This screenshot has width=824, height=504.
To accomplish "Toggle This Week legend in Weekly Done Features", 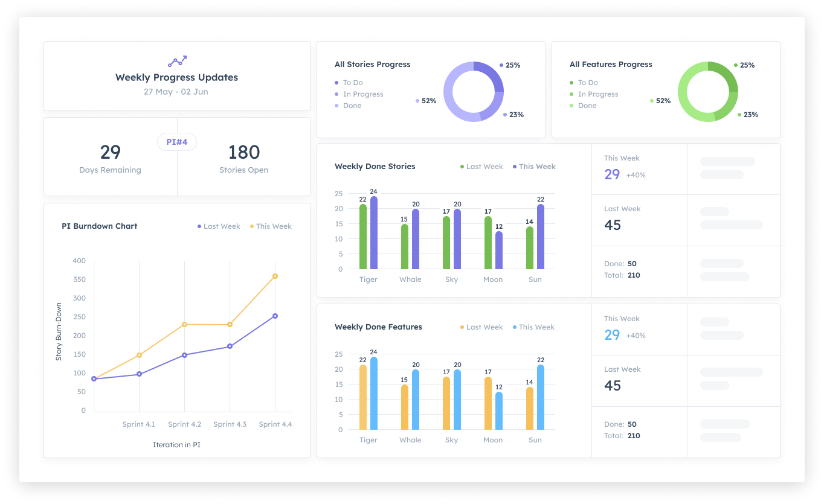I will coord(534,327).
